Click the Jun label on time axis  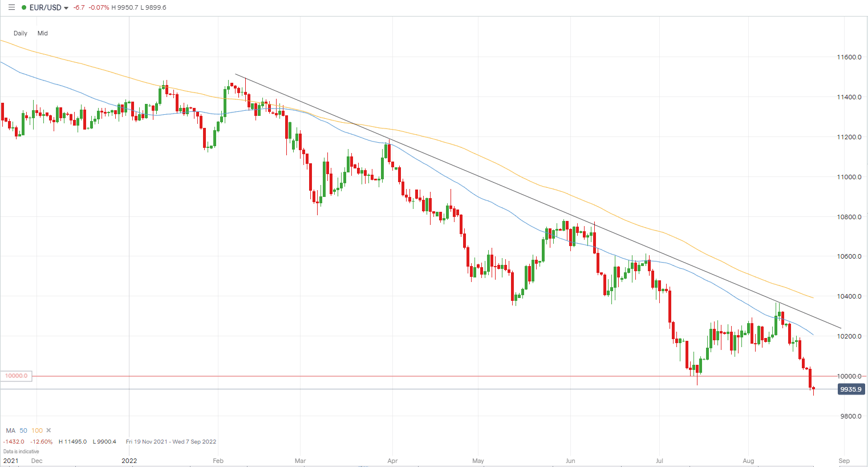coord(570,461)
